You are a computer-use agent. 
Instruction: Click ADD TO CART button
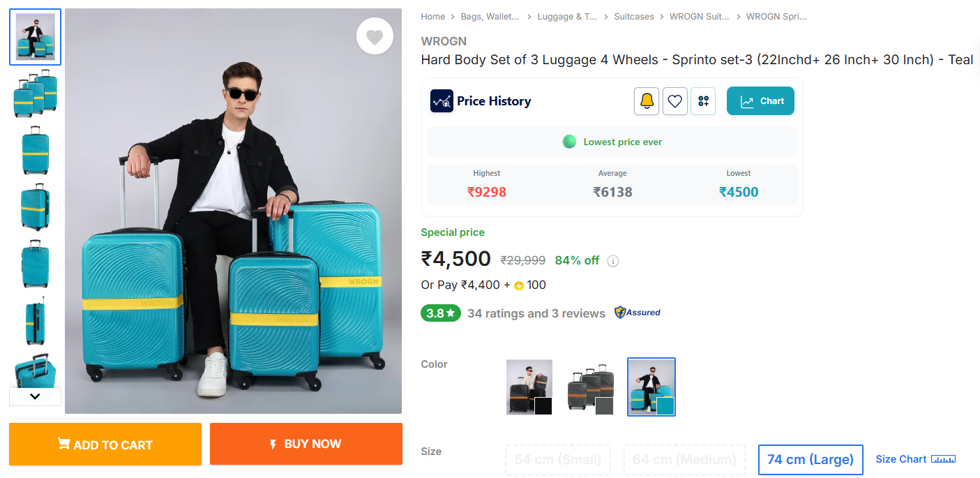(x=105, y=445)
